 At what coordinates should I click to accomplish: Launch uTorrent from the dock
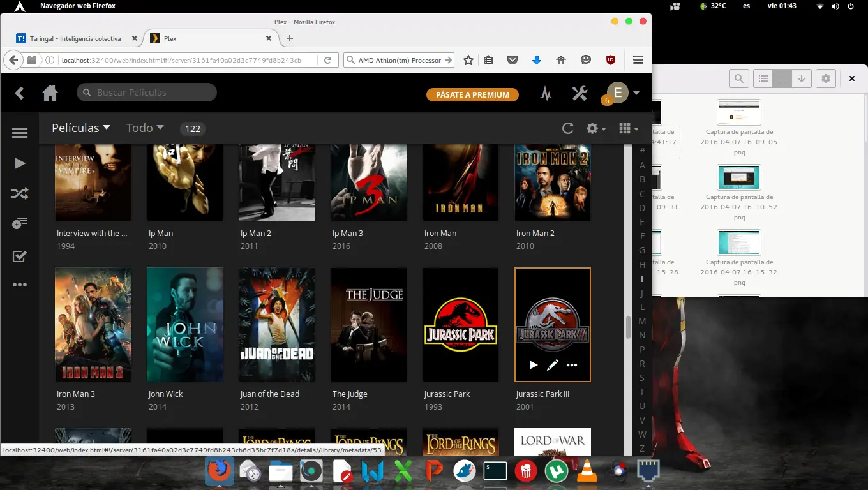tap(557, 471)
